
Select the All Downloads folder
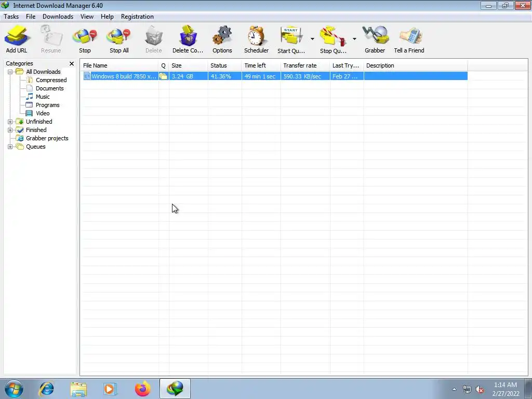(43, 72)
